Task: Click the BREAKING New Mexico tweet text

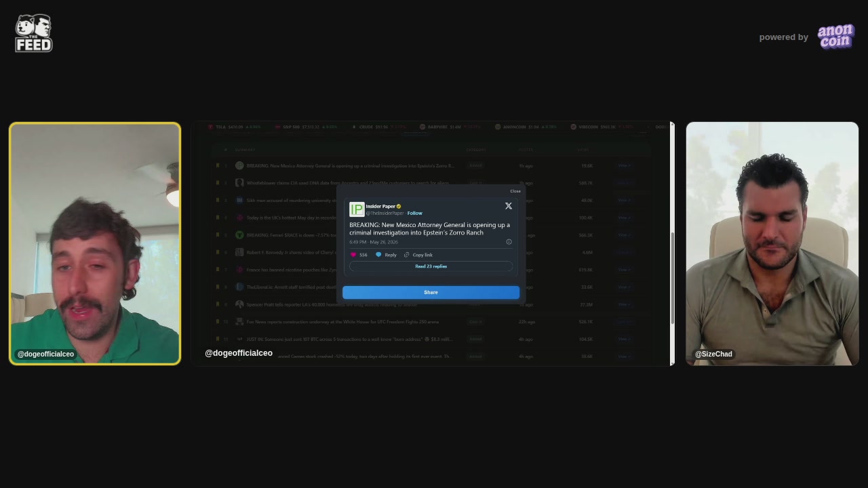Action: click(x=430, y=228)
